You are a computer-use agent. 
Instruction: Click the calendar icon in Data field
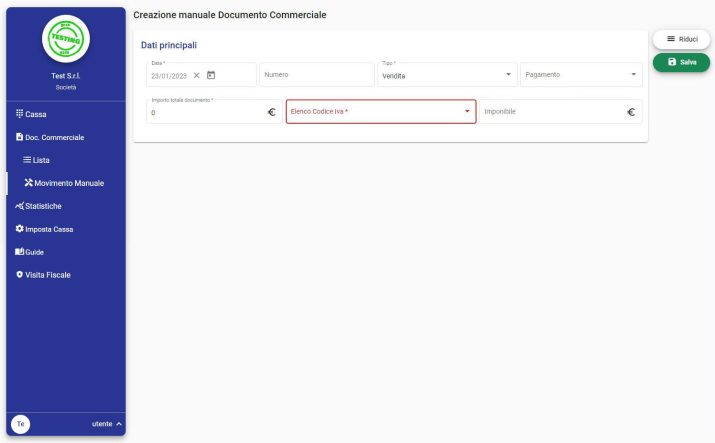[x=211, y=75]
